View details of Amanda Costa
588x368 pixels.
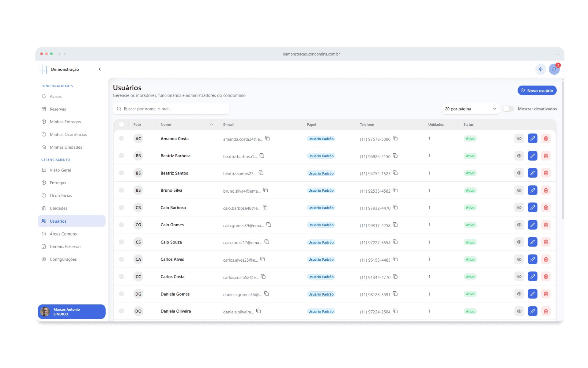coord(519,139)
